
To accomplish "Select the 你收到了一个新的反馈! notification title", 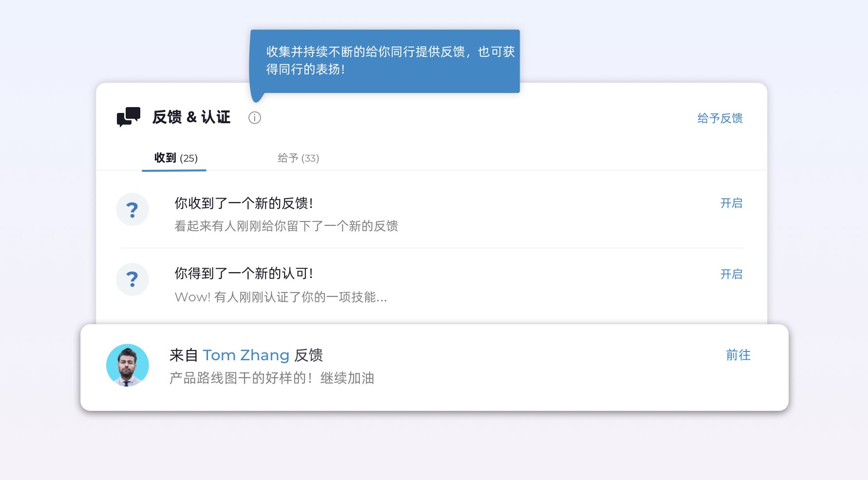I will point(244,203).
